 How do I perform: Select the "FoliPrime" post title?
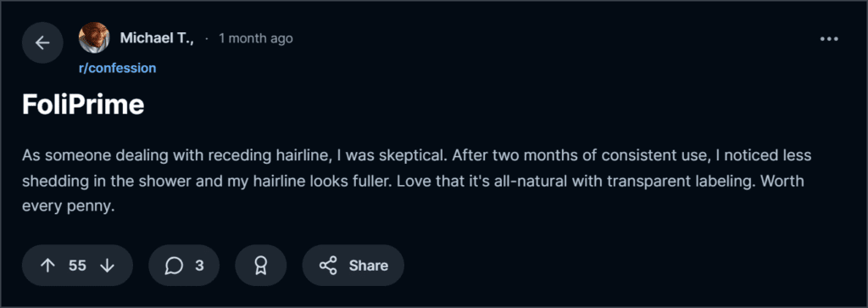[x=84, y=104]
